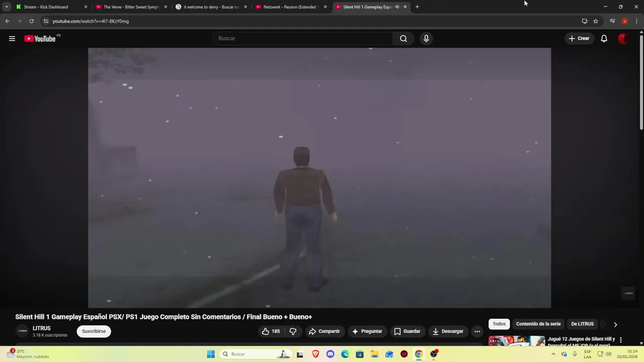Show next filter chips with the arrow
644x362 pixels.
pos(615,324)
